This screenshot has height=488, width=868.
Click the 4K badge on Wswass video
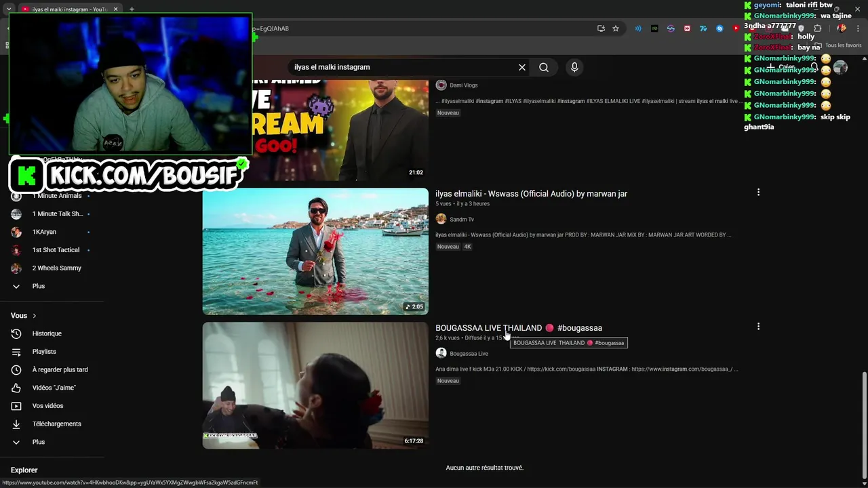467,247
